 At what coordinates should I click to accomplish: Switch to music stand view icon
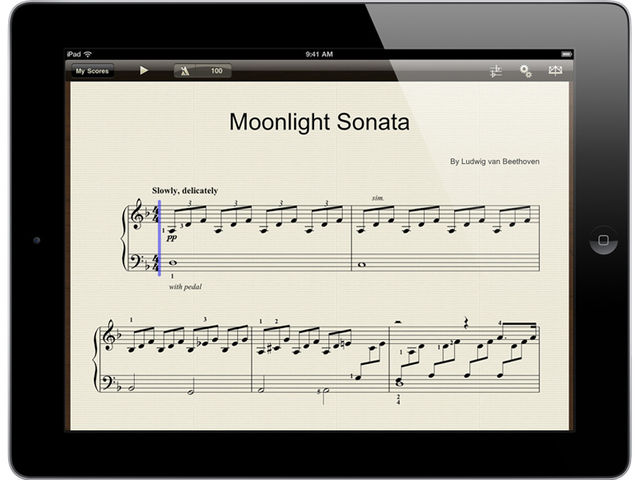(x=555, y=71)
